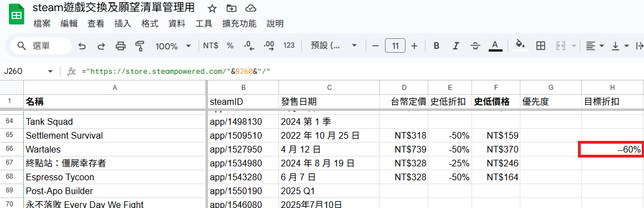This screenshot has height=208, width=644.
Task: Select the NT$739 price cell
Action: (x=404, y=150)
